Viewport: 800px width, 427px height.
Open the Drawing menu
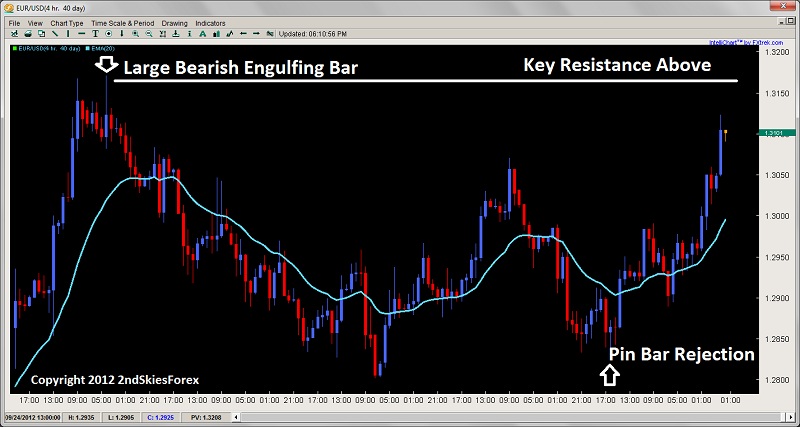pyautogui.click(x=174, y=23)
